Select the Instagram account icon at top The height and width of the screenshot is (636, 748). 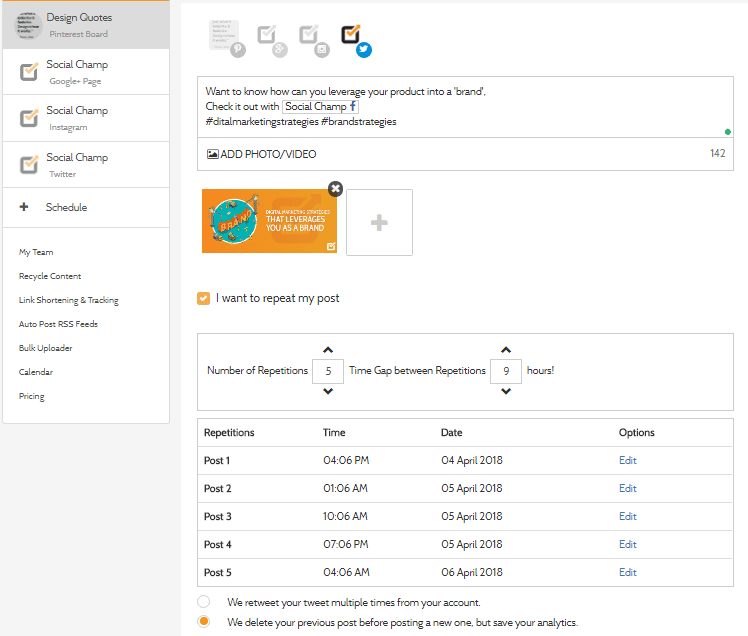tap(314, 41)
